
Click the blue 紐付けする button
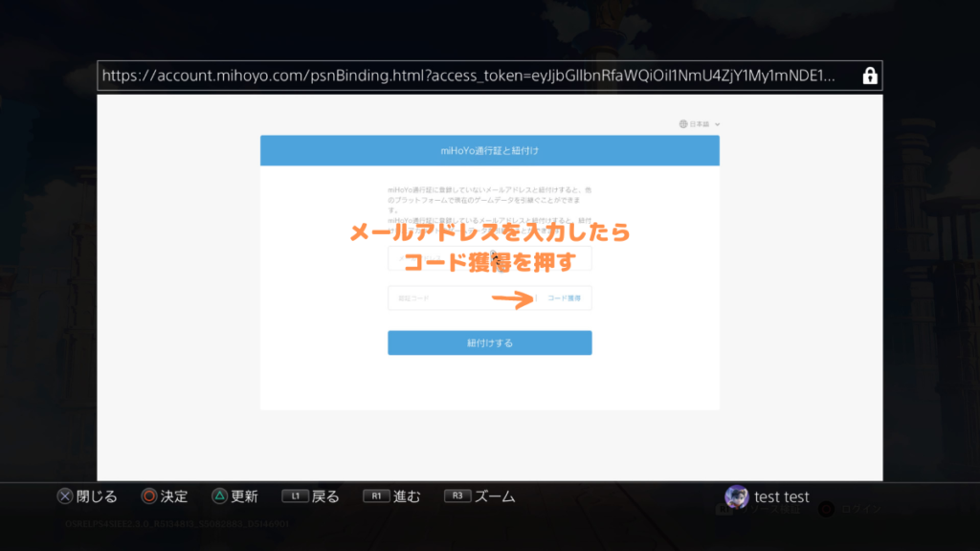pyautogui.click(x=489, y=343)
